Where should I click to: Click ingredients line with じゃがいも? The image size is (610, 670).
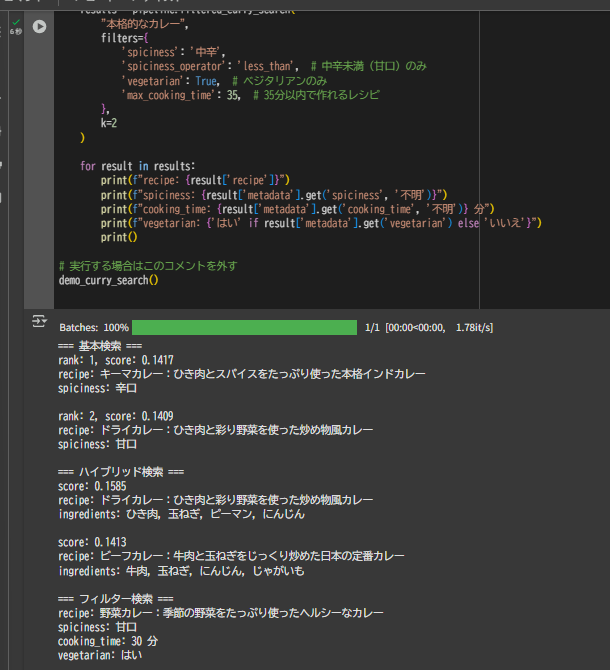click(x=181, y=571)
